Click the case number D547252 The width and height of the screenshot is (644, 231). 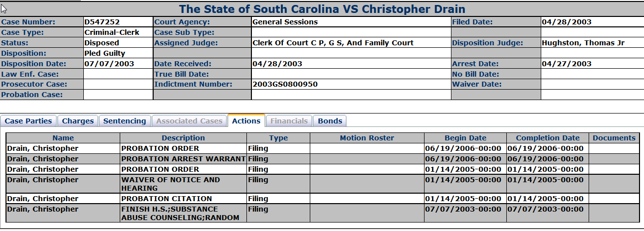(102, 22)
